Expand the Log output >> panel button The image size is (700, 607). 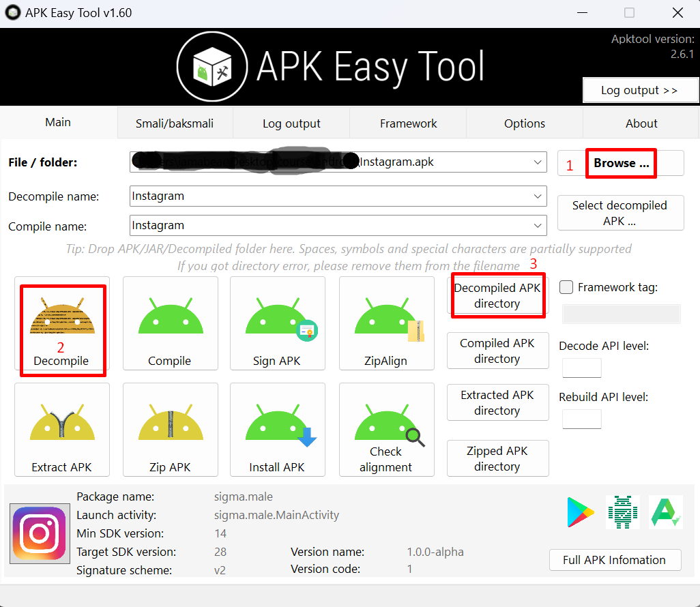(640, 90)
